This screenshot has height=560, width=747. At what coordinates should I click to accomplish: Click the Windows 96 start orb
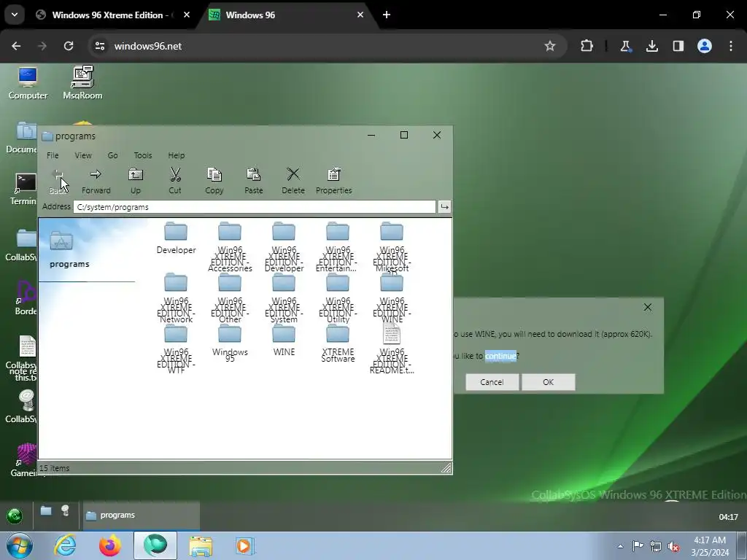[15, 516]
